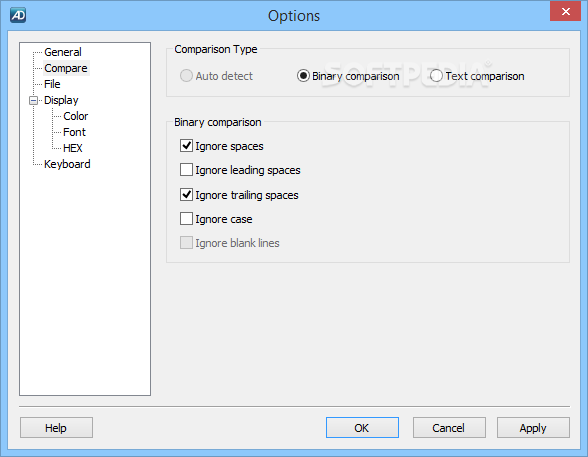Open the Font settings page
This screenshot has width=588, height=457.
pos(75,132)
